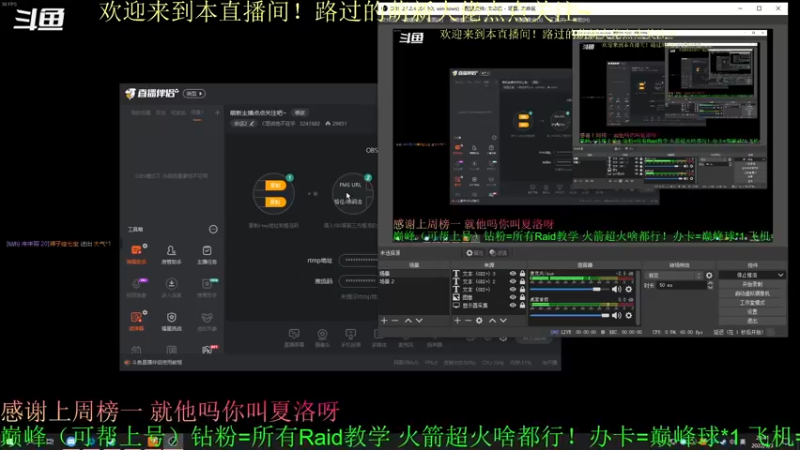
Task: Open the toolbox icon with green NEW badge
Action: pos(207,287)
